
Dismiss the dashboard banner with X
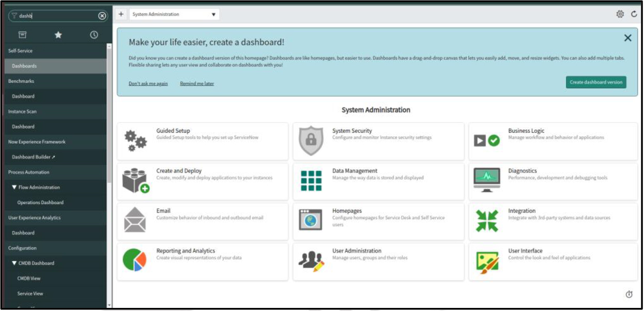[x=627, y=38]
